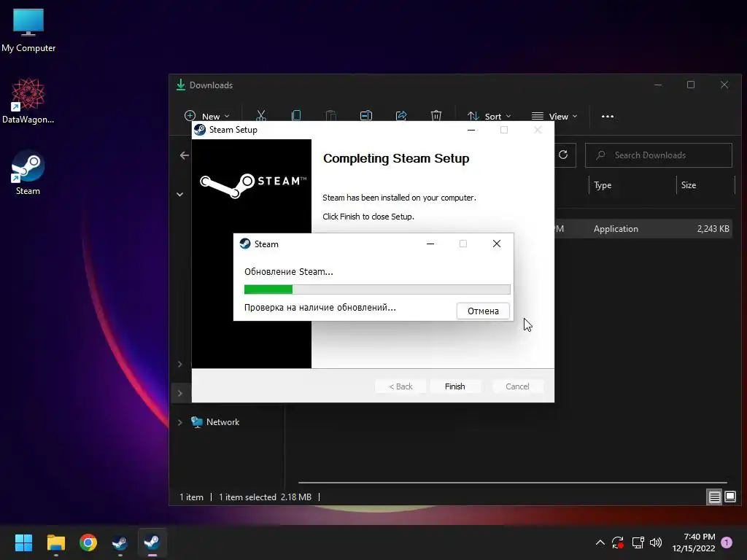Click the '1 item selected 2.18 MB' status text

pyautogui.click(x=265, y=497)
